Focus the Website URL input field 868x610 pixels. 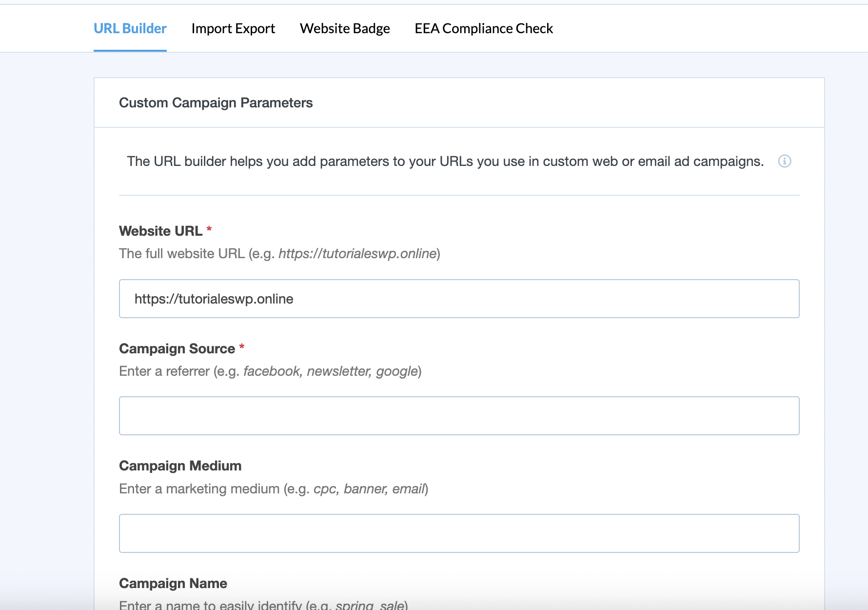tap(459, 299)
